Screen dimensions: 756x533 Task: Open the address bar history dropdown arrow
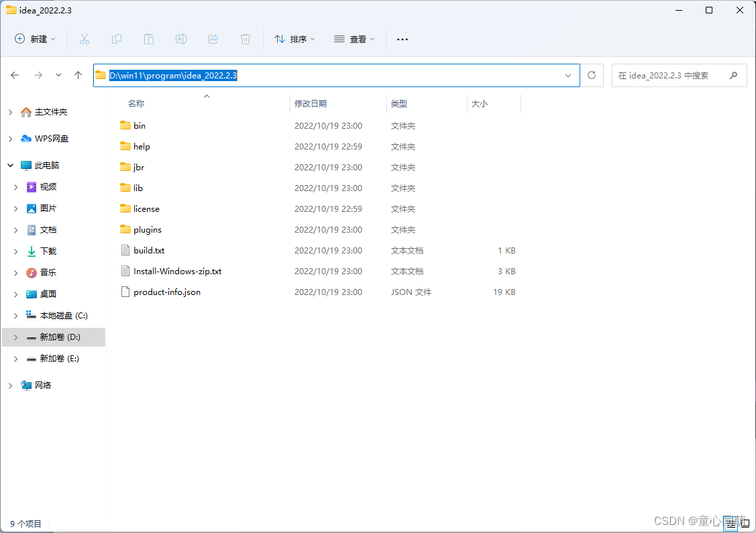pos(567,75)
